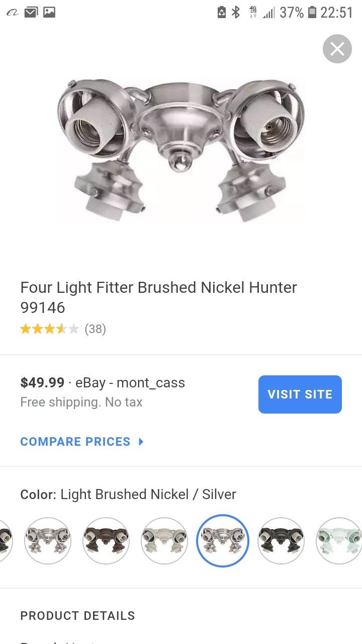Viewport: 362px width, 644px height.
Task: Open the image notification icon
Action: tap(49, 12)
